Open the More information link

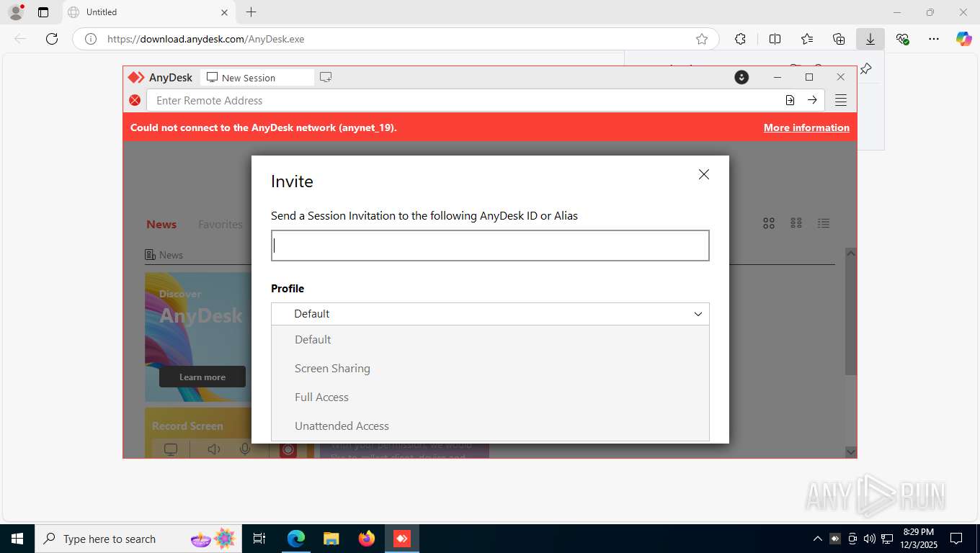click(806, 127)
